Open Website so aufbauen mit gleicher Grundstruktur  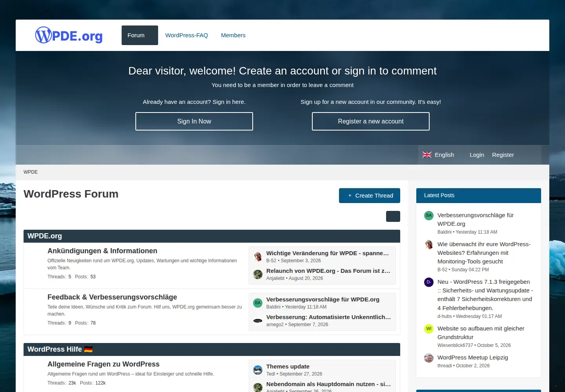click(481, 333)
